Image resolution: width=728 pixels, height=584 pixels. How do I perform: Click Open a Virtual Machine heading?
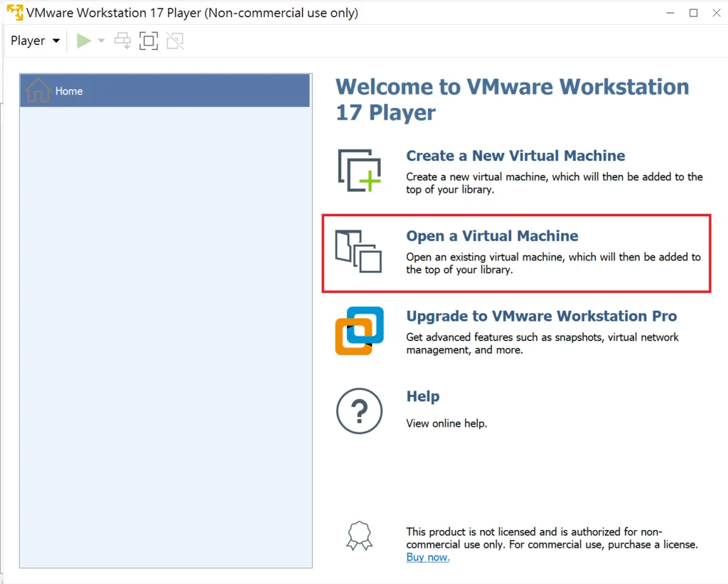pos(492,236)
